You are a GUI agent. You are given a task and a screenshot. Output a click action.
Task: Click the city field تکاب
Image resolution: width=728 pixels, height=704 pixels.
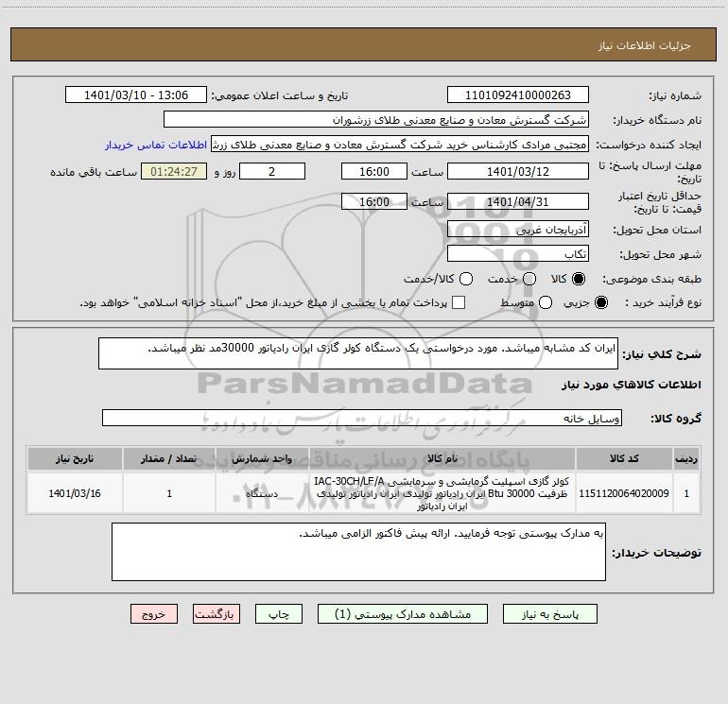coord(518,254)
